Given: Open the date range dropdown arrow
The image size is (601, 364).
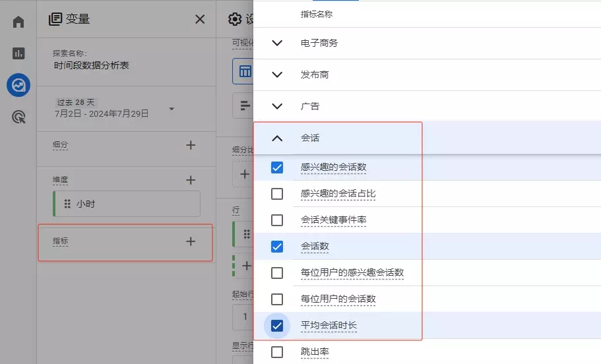Looking at the screenshot, I should tap(172, 109).
